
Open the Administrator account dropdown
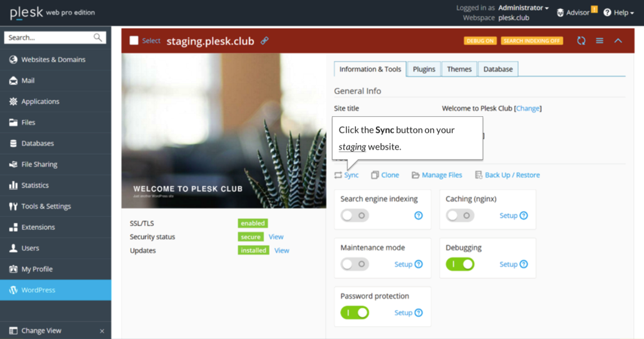(523, 8)
